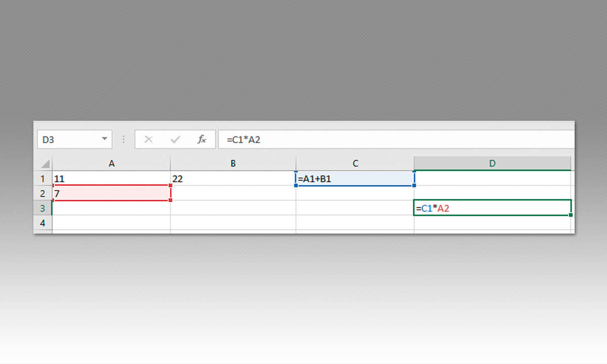Click the formula bar with =C1*A2
This screenshot has width=607, height=364.
(396, 140)
